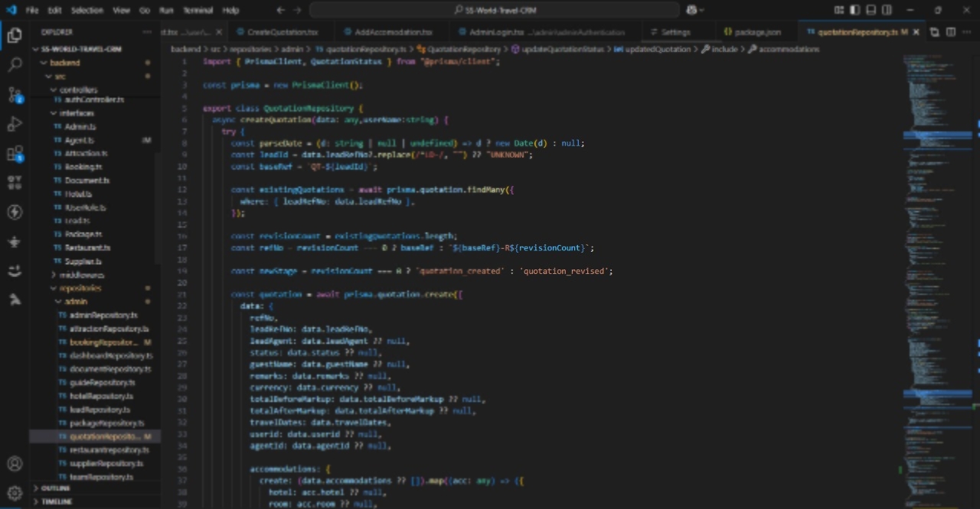Toggle the Secondary Side Bar visibility
980x509 pixels.
(887, 10)
